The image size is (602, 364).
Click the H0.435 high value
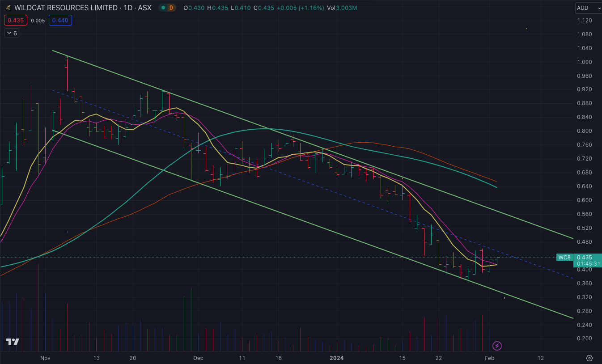(217, 8)
